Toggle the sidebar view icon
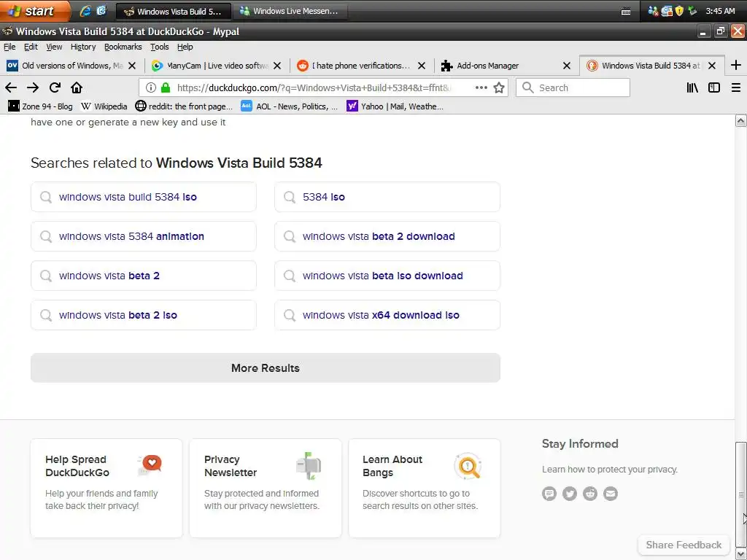Screen dimensions: 747x560 [x=714, y=87]
